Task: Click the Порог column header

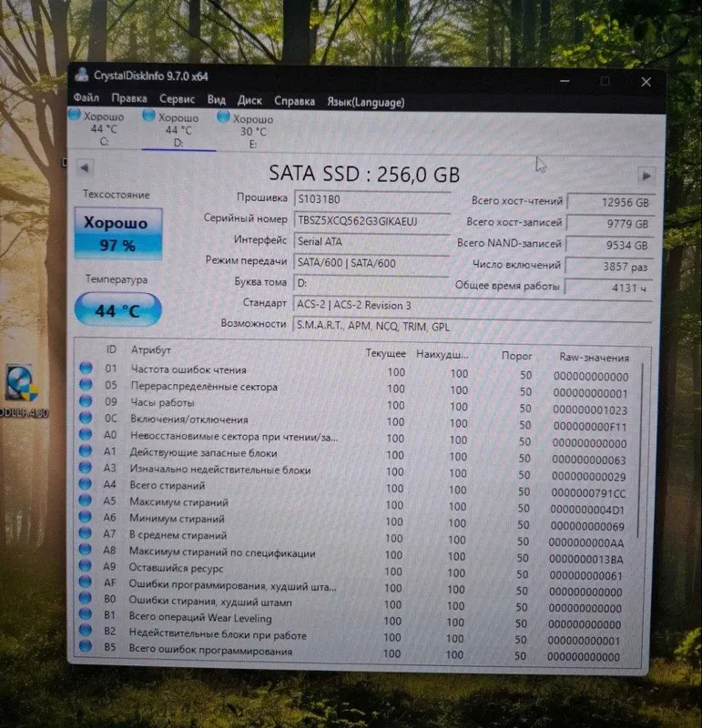Action: [516, 356]
